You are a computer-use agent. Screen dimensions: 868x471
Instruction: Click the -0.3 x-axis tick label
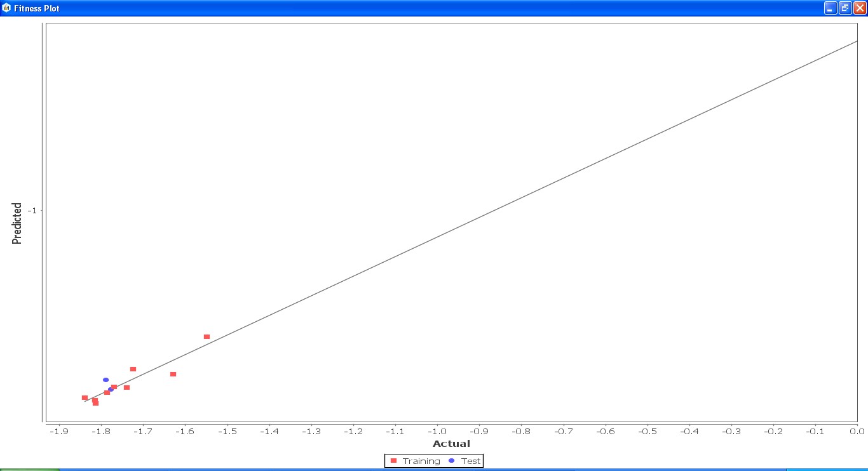(731, 432)
